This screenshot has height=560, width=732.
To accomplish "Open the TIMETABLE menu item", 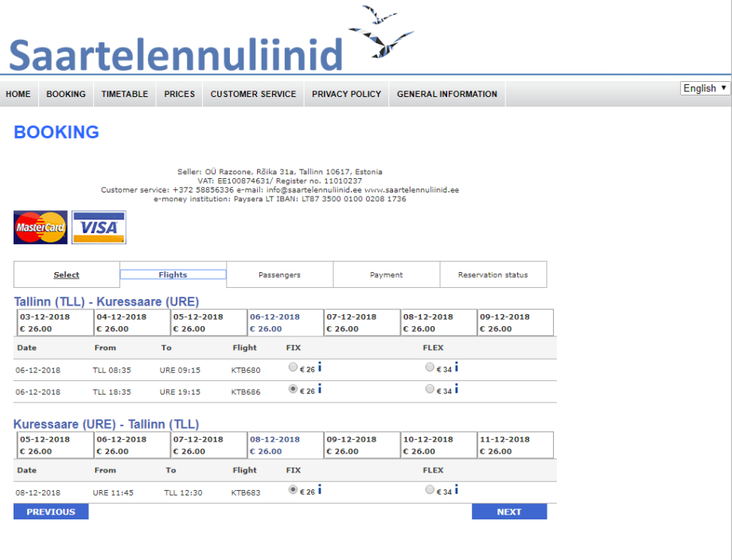I will click(x=125, y=94).
